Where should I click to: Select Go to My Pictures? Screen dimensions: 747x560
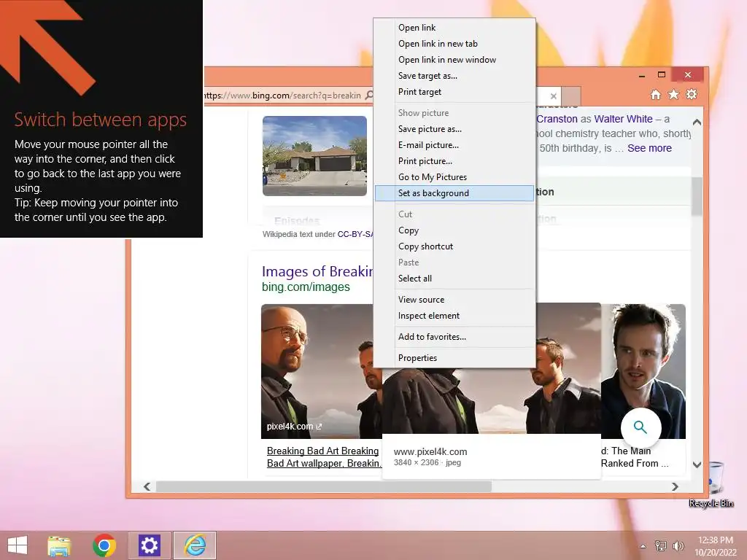pos(454,177)
